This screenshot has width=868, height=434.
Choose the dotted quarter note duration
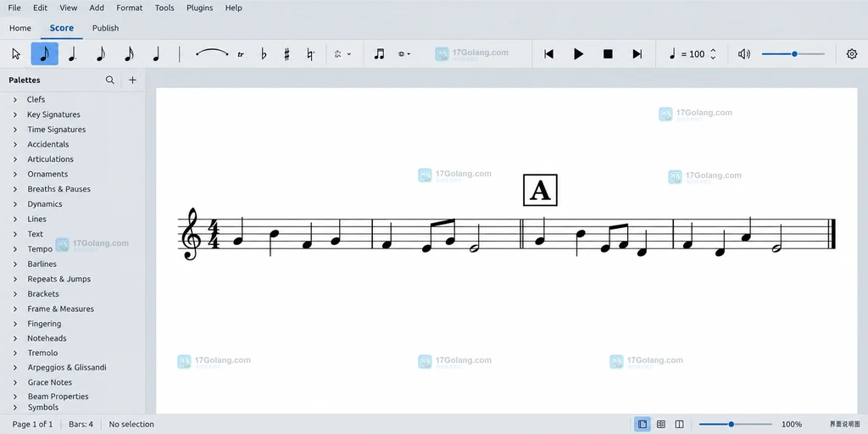tap(72, 53)
